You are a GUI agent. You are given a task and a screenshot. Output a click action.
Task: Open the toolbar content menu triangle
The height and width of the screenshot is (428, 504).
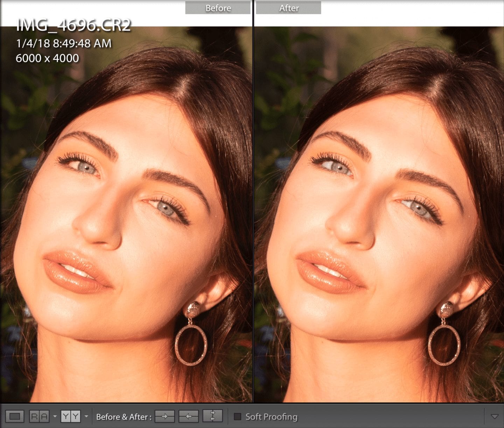495,416
